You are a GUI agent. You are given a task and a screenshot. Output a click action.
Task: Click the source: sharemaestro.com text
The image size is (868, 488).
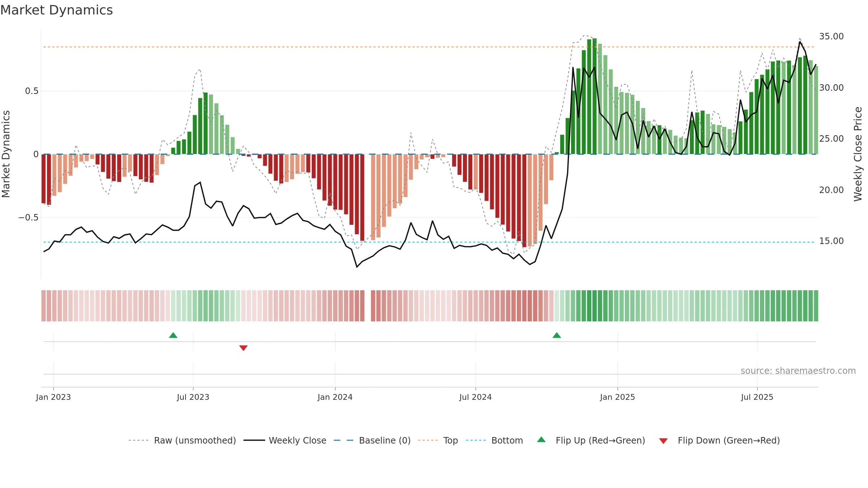pos(798,371)
